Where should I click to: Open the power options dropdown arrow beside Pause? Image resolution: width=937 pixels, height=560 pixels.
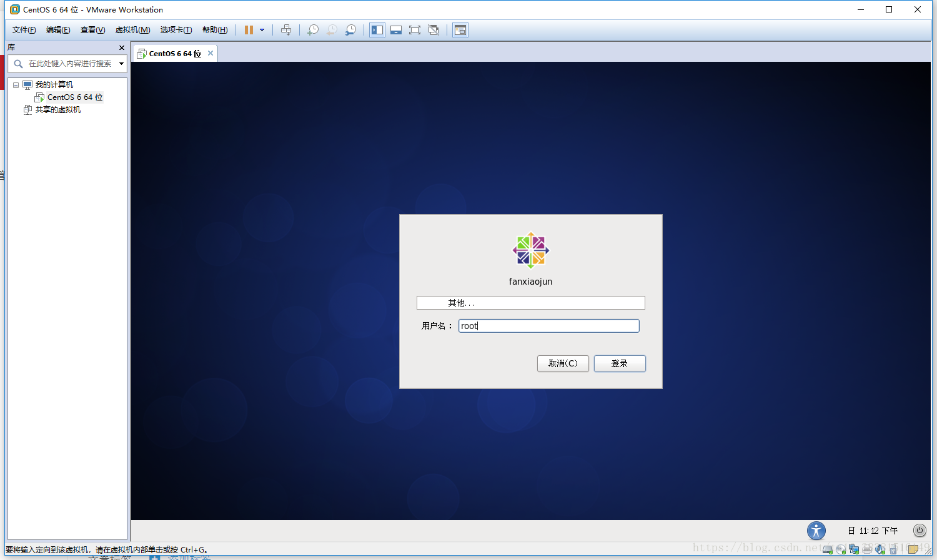coord(262,30)
